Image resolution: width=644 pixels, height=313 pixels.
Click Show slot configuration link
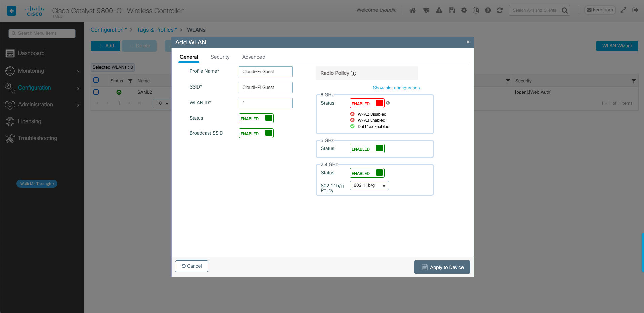(396, 88)
